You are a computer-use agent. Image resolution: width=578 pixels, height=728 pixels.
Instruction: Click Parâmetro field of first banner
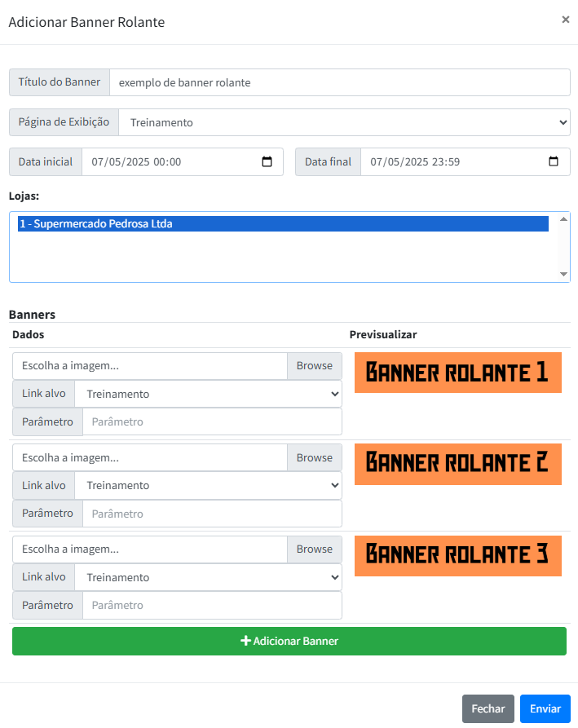click(x=211, y=421)
